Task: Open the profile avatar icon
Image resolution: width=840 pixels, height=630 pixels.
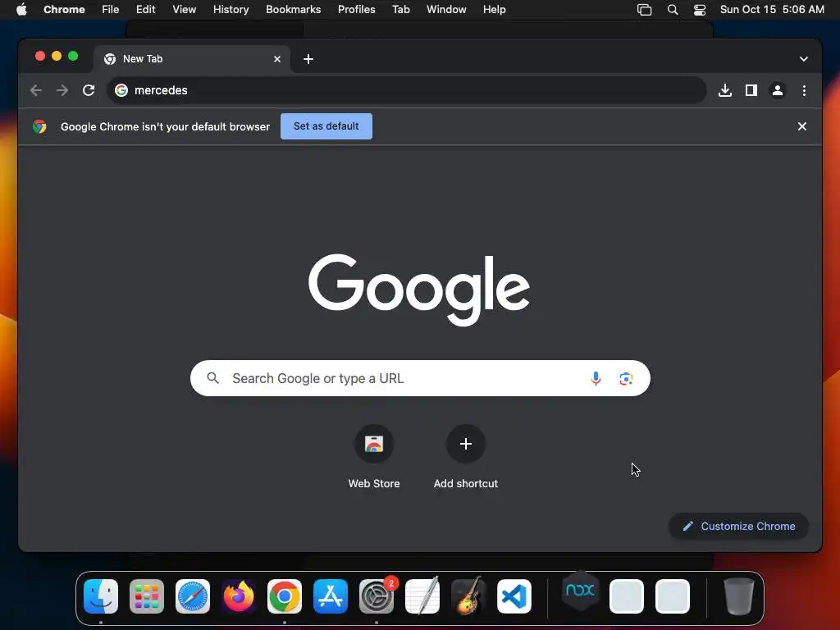Action: (778, 90)
